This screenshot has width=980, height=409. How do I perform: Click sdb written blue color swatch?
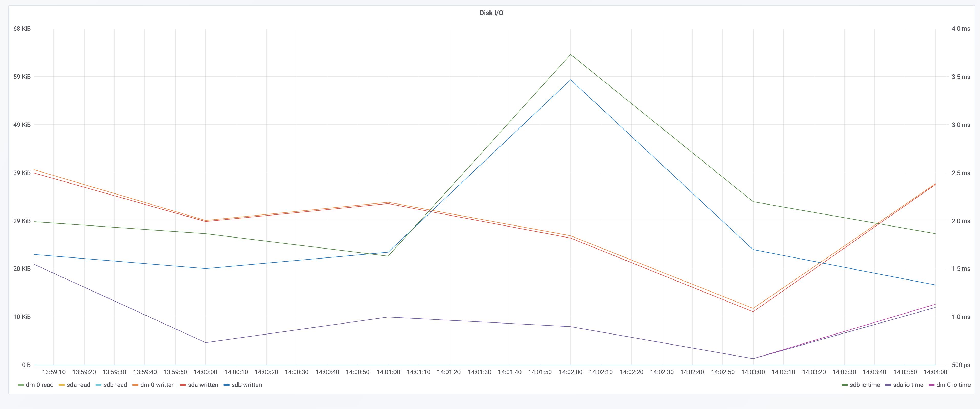click(226, 385)
